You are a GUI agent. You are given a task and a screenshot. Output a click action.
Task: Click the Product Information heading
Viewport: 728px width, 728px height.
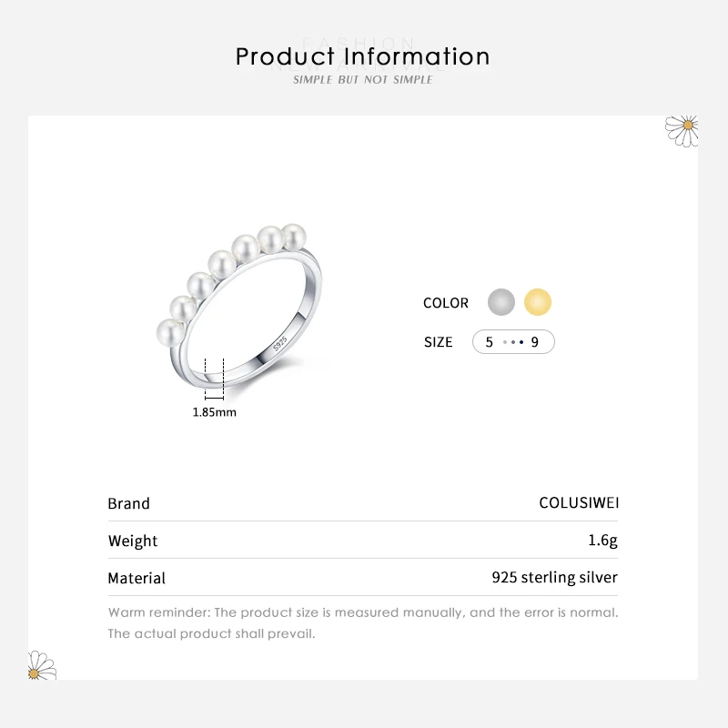coord(363,56)
